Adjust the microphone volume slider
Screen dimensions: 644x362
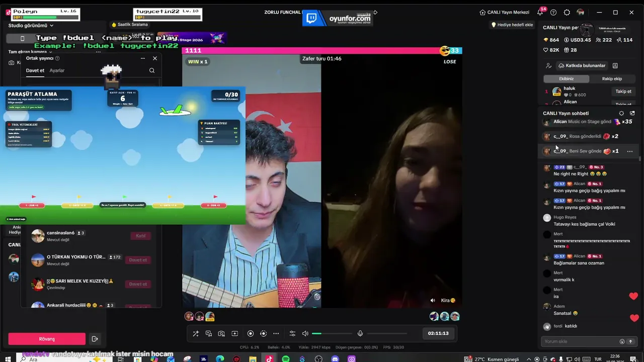coord(386,333)
